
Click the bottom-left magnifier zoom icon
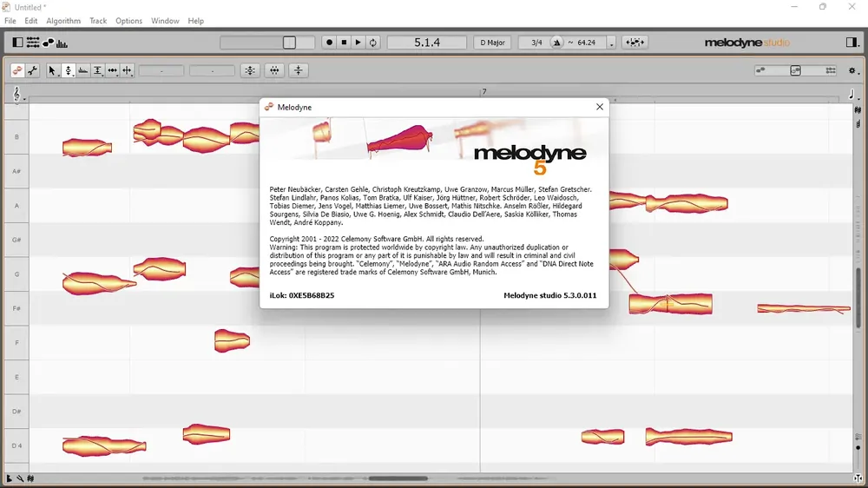[20, 478]
